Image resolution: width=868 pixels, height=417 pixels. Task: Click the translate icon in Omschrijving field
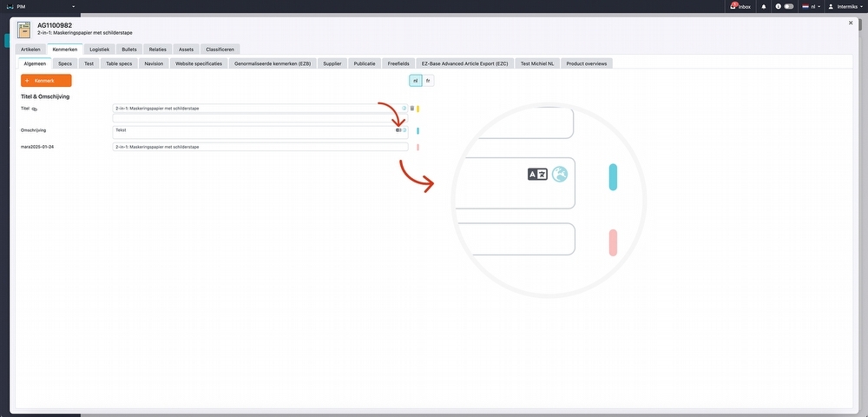pos(398,129)
